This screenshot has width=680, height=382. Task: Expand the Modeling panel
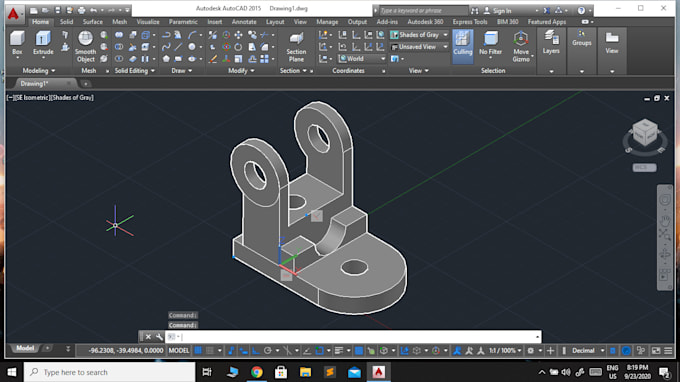point(39,71)
